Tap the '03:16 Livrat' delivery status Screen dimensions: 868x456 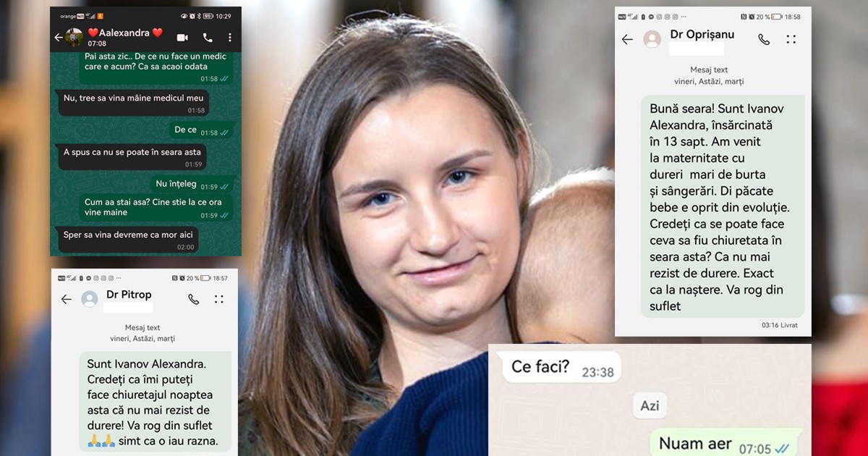779,325
